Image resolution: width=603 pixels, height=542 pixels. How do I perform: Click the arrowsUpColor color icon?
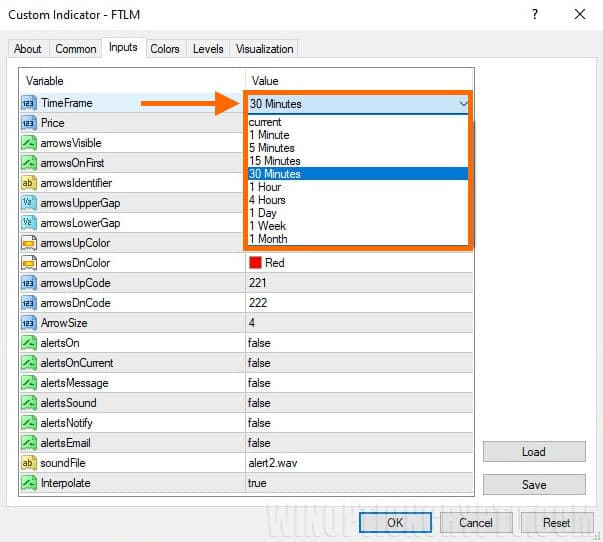point(29,243)
